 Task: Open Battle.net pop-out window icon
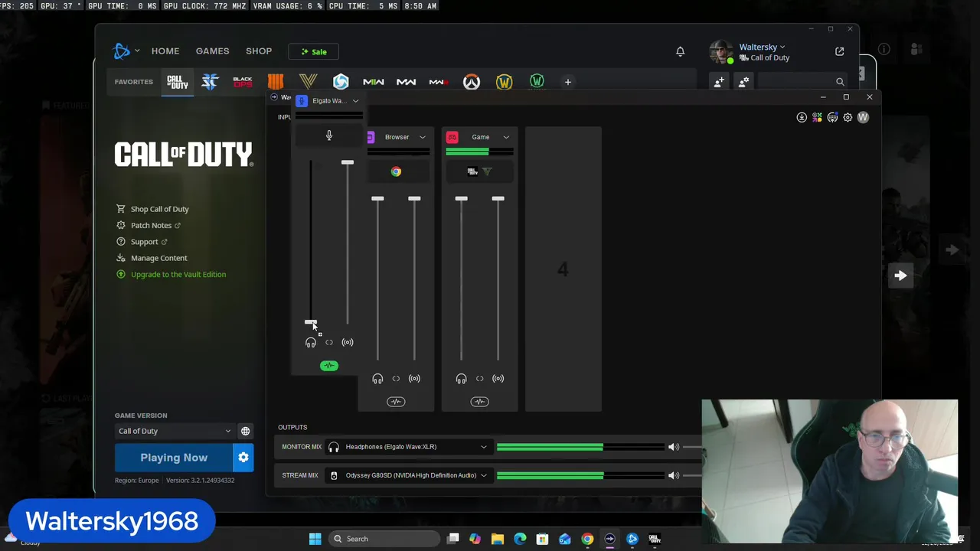pyautogui.click(x=839, y=51)
